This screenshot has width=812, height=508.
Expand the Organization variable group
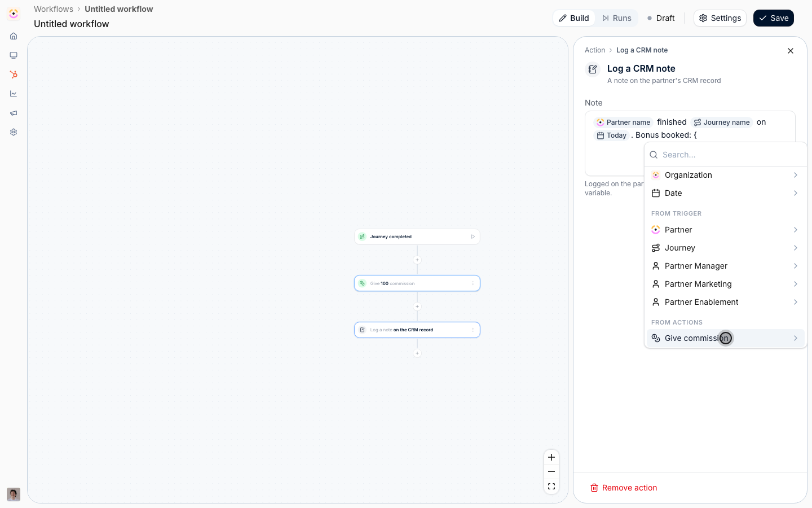coord(726,175)
